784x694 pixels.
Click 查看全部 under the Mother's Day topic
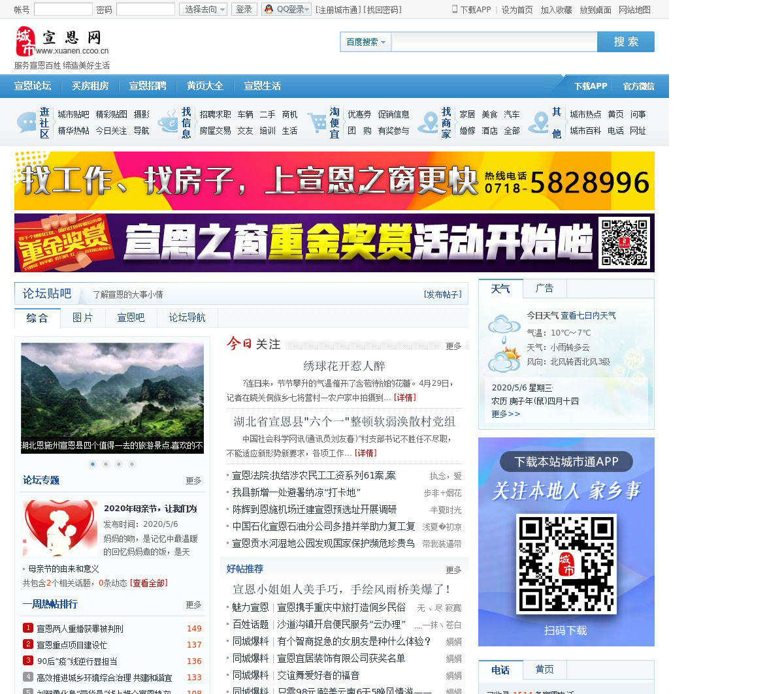coord(149,583)
